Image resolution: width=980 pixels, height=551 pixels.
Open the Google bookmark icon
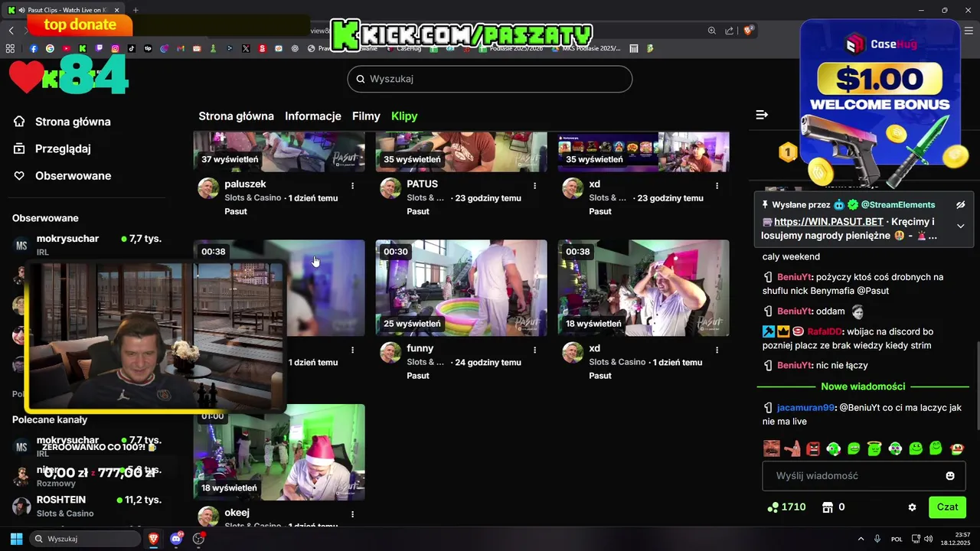(50, 48)
